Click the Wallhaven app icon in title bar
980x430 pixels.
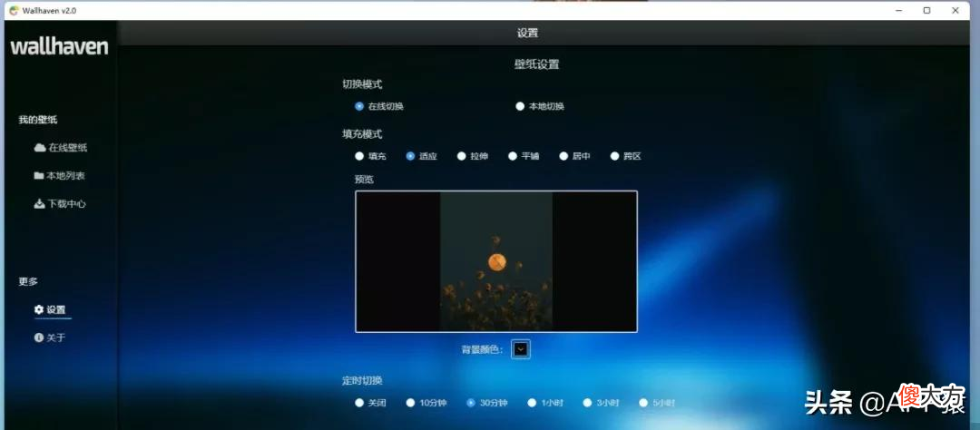click(14, 10)
